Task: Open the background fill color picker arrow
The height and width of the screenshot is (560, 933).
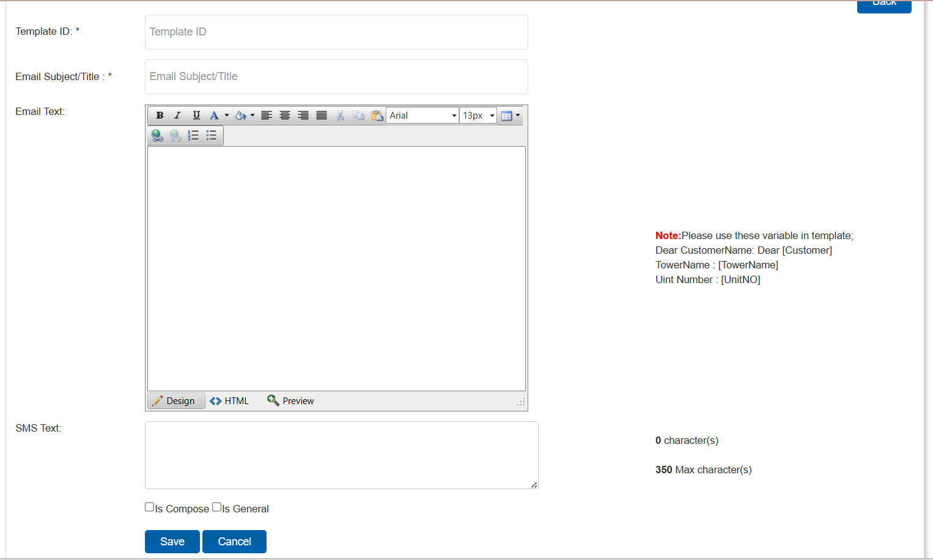Action: coord(253,116)
